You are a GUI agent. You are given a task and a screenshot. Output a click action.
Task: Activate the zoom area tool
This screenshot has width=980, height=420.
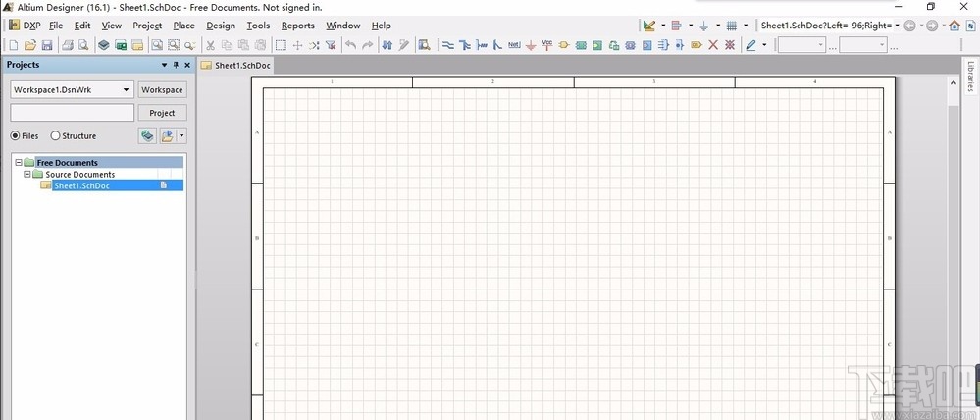[173, 45]
